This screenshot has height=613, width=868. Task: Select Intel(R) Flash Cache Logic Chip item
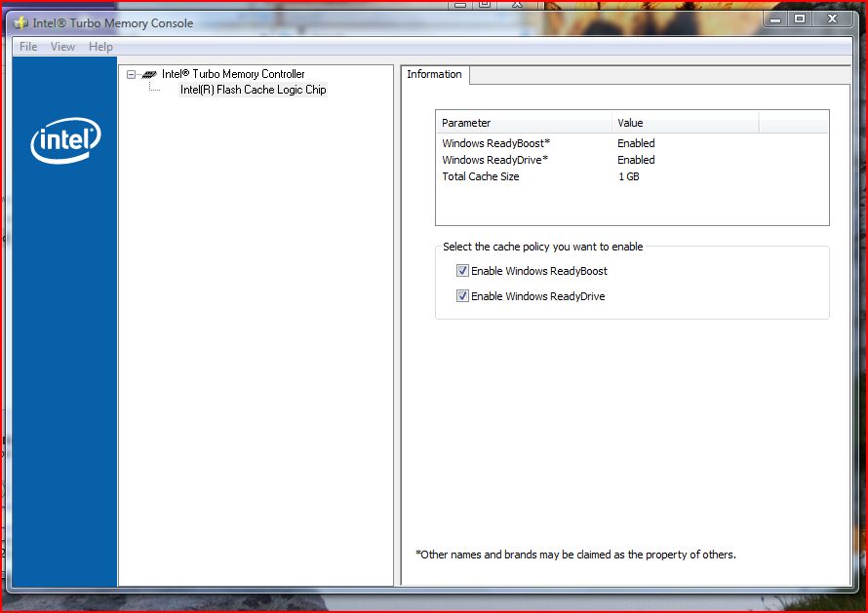click(x=253, y=90)
